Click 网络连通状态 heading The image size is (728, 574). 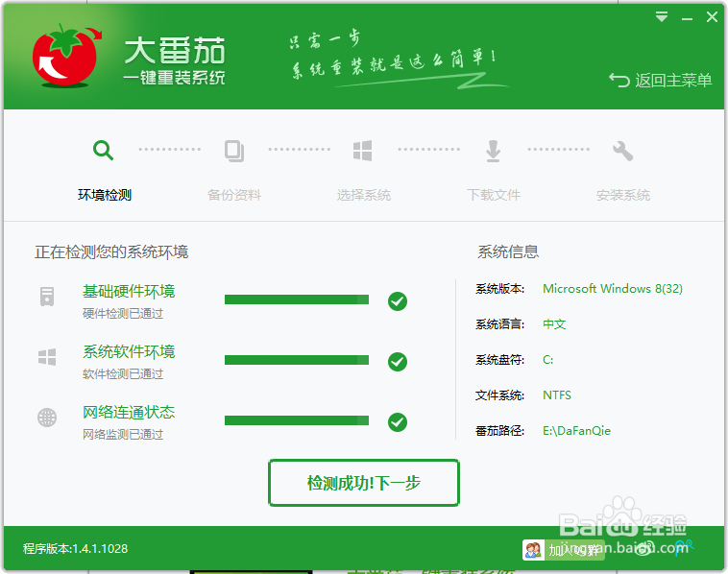coord(129,412)
